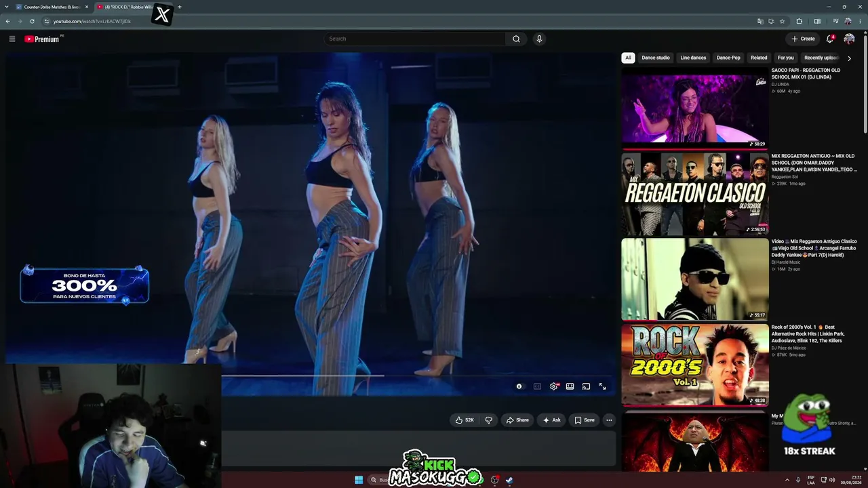Reload the current page

click(x=32, y=21)
